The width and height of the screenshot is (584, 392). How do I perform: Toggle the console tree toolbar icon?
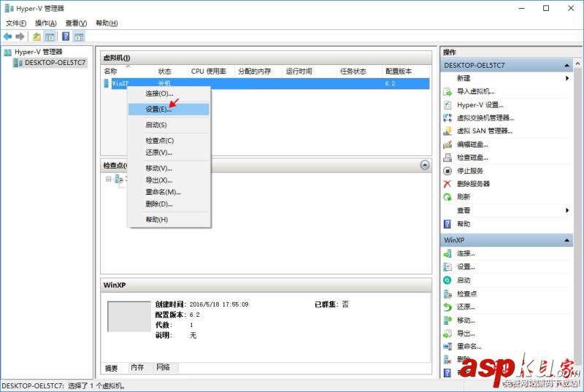pyautogui.click(x=50, y=36)
